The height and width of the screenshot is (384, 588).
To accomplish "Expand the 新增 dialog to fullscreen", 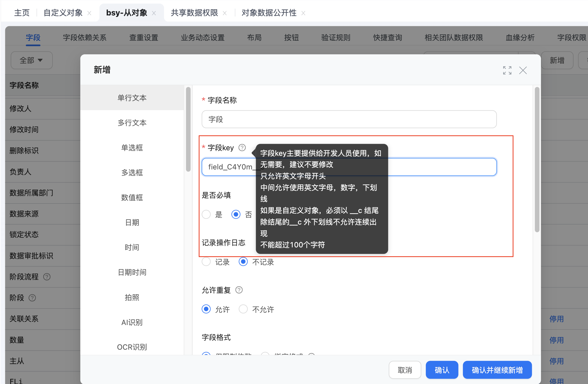I will pos(507,70).
